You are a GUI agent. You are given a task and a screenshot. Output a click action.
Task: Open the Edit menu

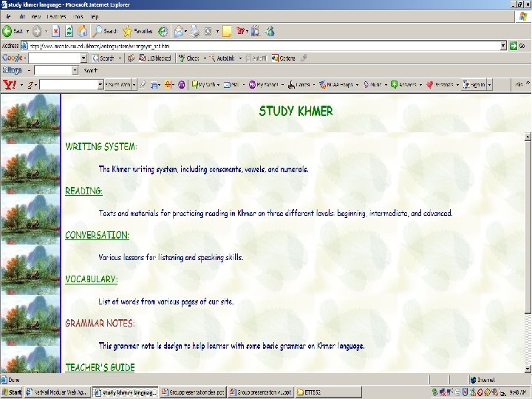click(22, 16)
